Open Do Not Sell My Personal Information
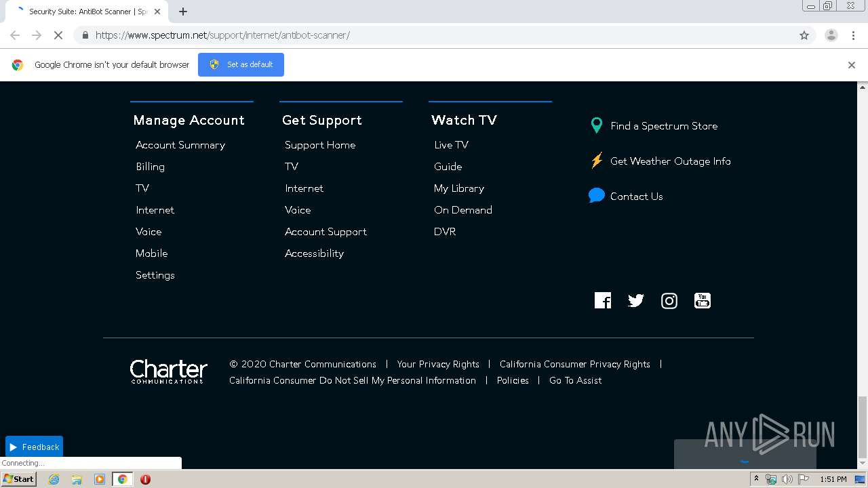Screen dimensions: 868x488 point(353,381)
